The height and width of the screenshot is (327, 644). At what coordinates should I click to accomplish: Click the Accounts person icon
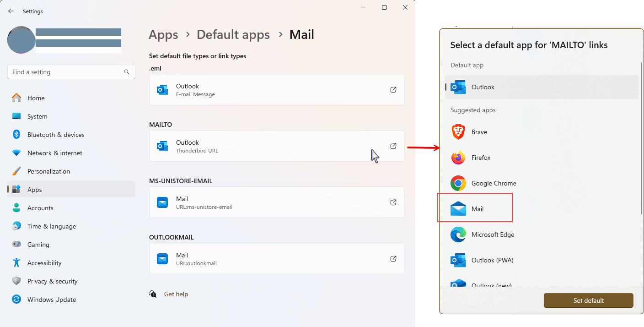[16, 208]
